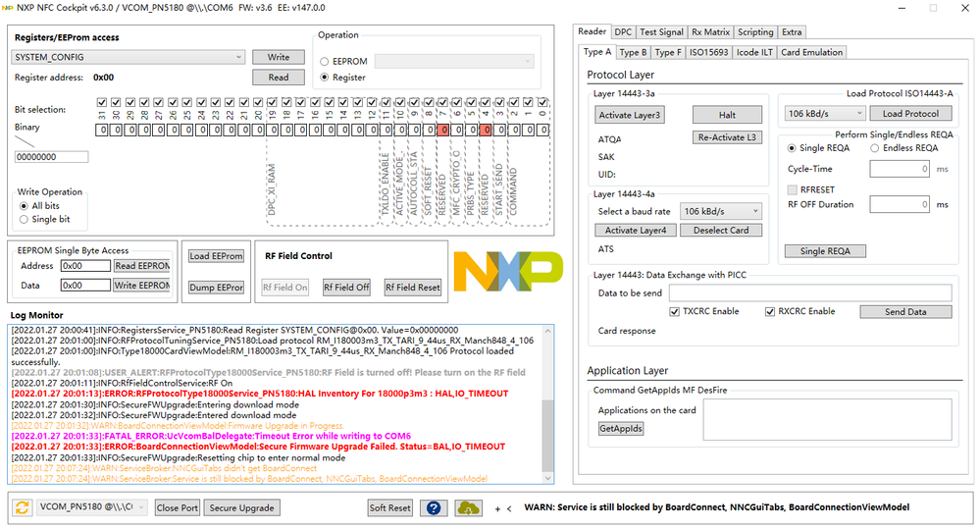This screenshot has height=530, width=980.
Task: Click the Close Port button
Action: [177, 508]
